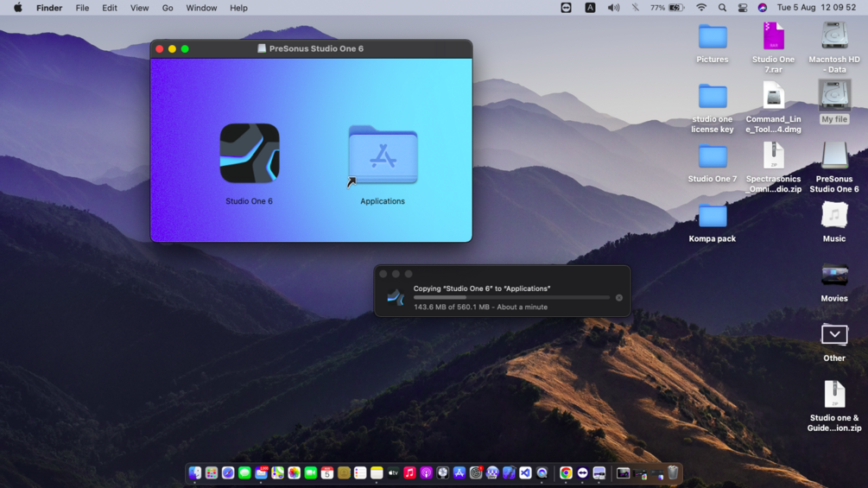Open Notes from the Dock
This screenshot has height=488, width=868.
(377, 473)
